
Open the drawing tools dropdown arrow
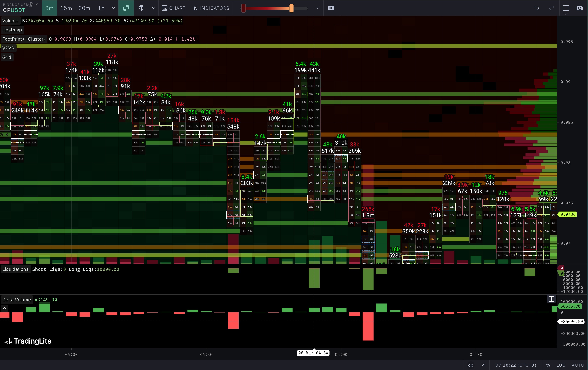153,8
